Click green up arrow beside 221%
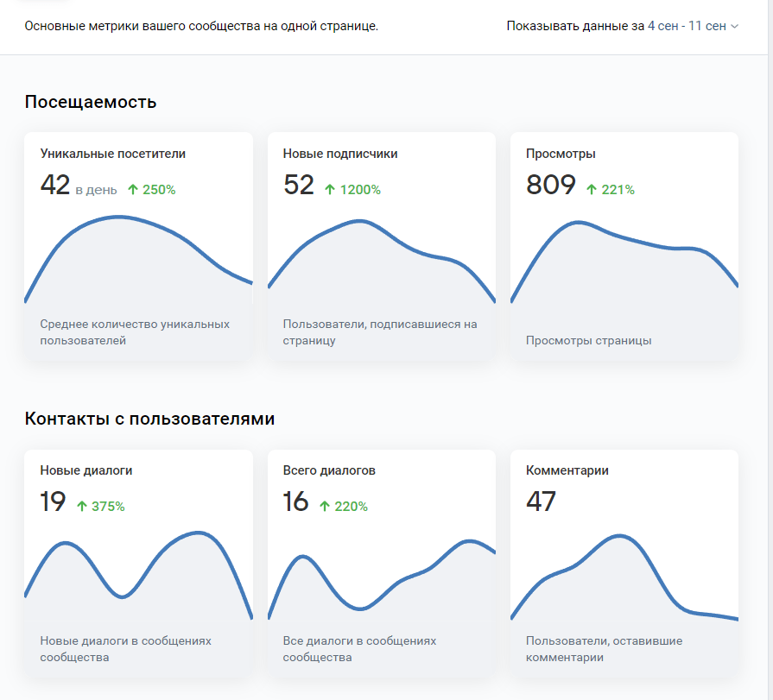 [592, 190]
